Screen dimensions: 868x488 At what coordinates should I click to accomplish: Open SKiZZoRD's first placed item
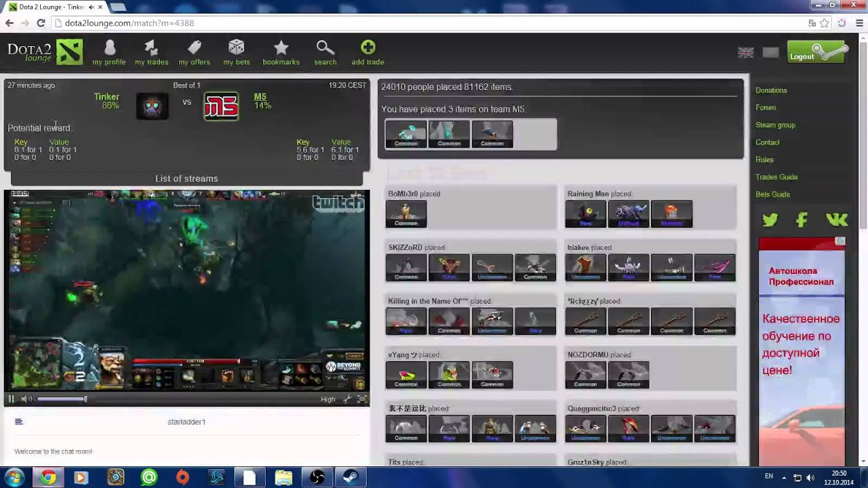(406, 268)
